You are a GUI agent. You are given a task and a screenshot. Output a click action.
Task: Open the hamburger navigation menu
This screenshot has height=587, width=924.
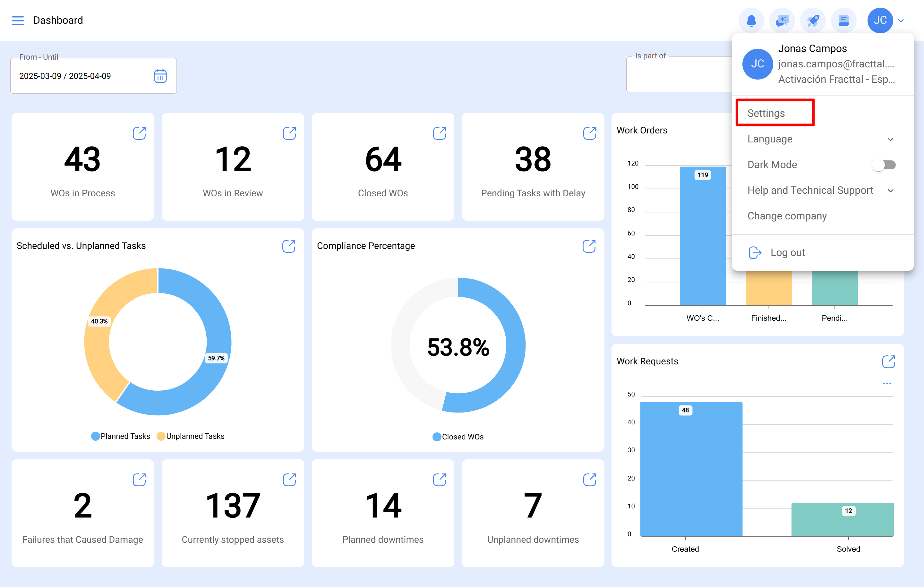[x=18, y=20]
